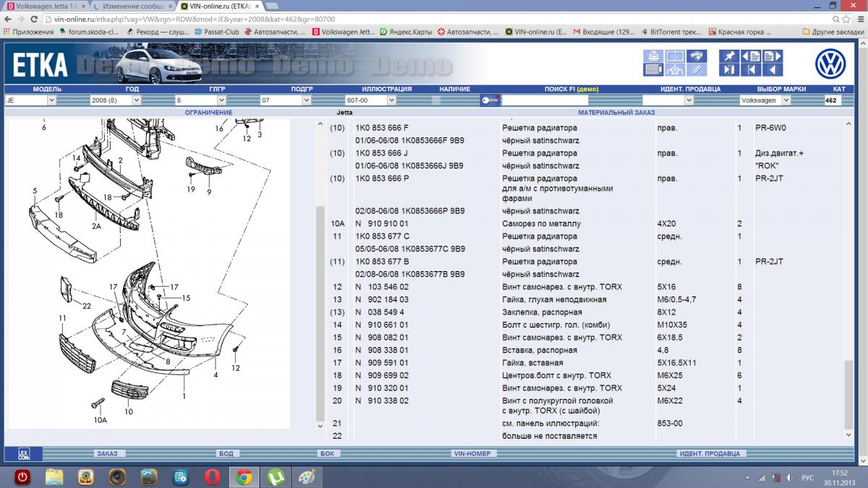Image resolution: width=868 pixels, height=488 pixels.
Task: Open Яндекс.Карты bookmark
Action: [405, 32]
